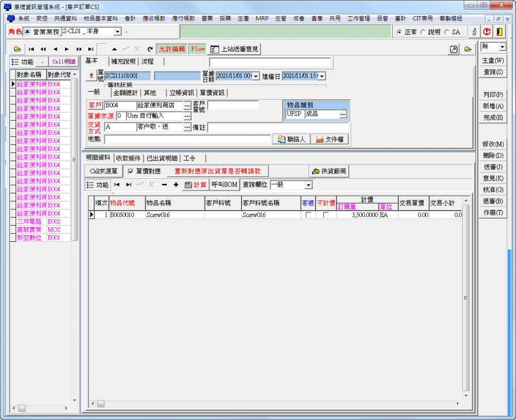The width and height of the screenshot is (516, 420).
Task: Open the 聯絡人 contacts button
Action: [x=291, y=139]
